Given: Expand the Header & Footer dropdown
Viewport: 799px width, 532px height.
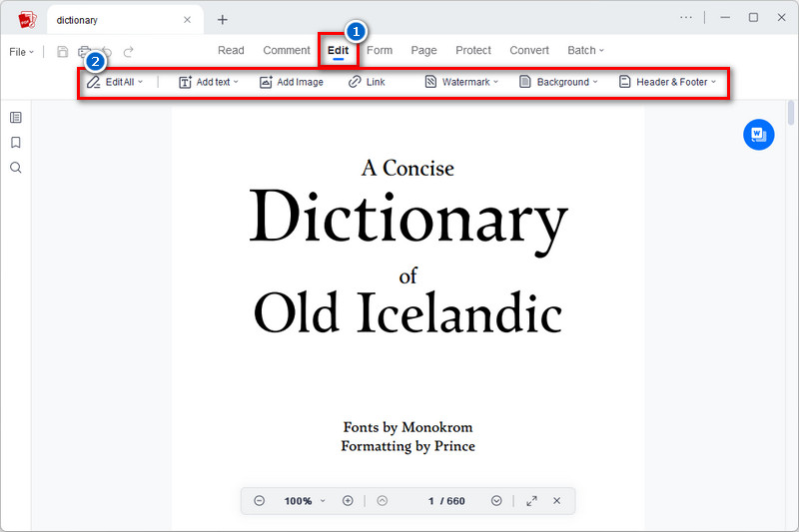Looking at the screenshot, I should pyautogui.click(x=667, y=82).
